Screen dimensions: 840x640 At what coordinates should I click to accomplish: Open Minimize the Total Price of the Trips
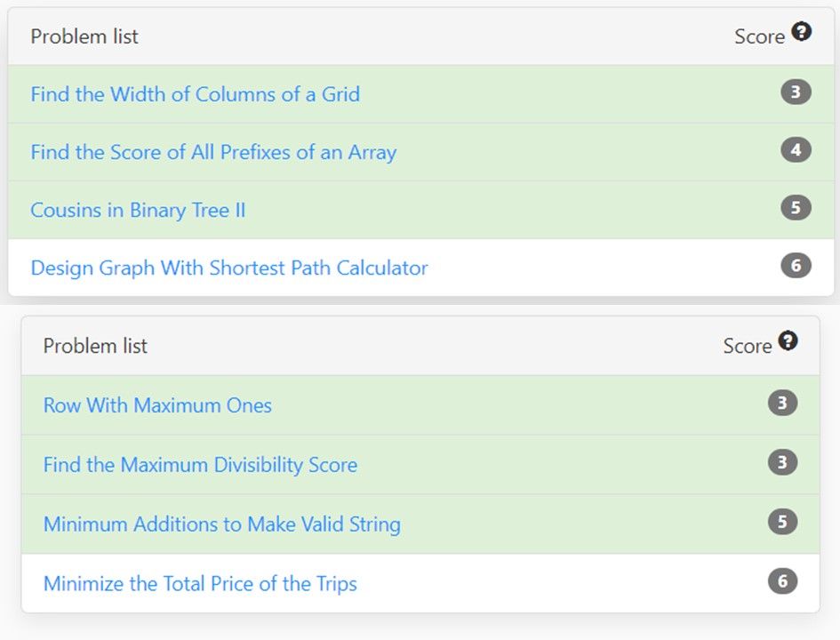[200, 584]
